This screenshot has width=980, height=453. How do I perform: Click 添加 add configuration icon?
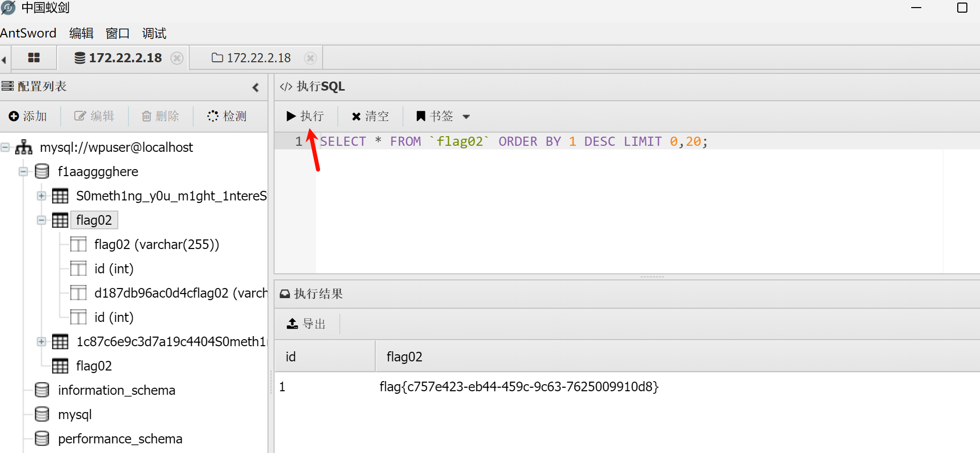tap(14, 116)
